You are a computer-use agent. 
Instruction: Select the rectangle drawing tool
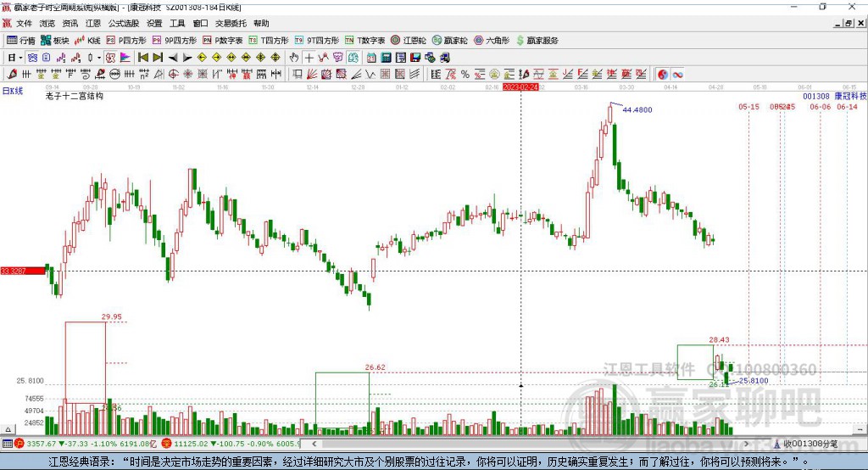[298, 75]
